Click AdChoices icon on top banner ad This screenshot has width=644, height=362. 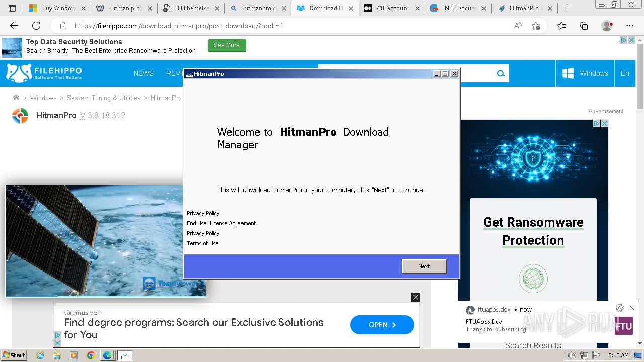pos(623,40)
